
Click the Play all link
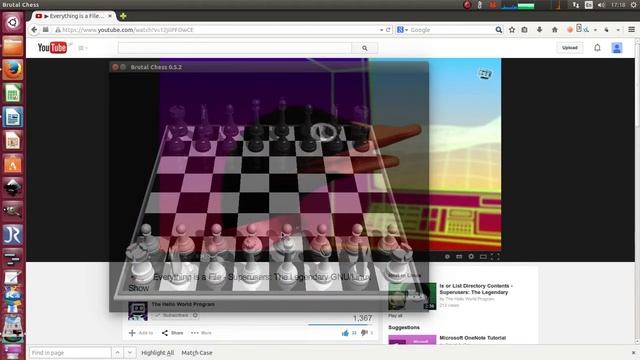pos(395,316)
